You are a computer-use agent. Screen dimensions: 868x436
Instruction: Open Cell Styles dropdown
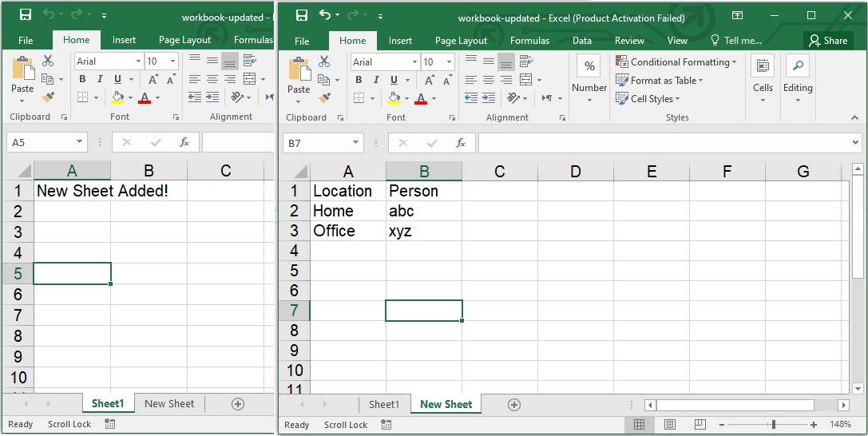pos(648,99)
